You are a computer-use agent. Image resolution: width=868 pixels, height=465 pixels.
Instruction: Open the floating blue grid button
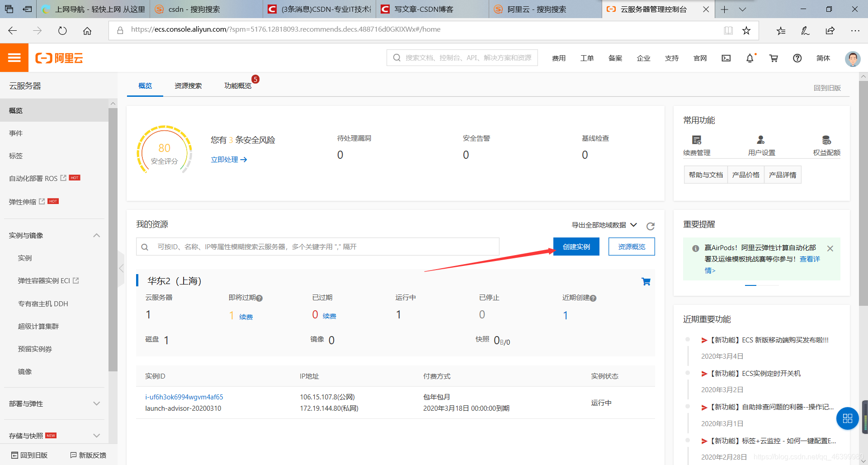tap(848, 418)
